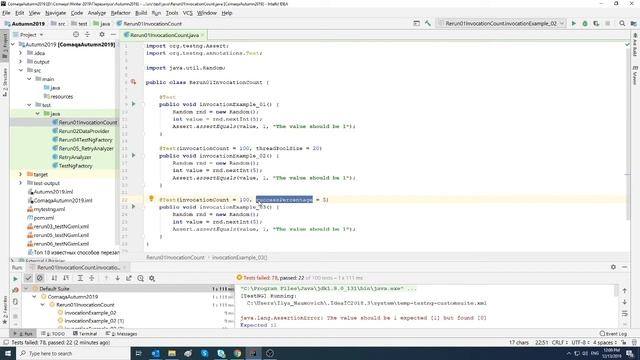
Task: Open the File menu
Action: tap(6, 13)
